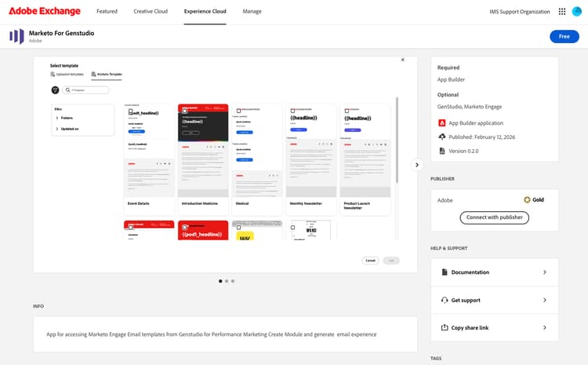The width and height of the screenshot is (588, 365).
Task: Select the Experience Cloud tab
Action: [205, 11]
